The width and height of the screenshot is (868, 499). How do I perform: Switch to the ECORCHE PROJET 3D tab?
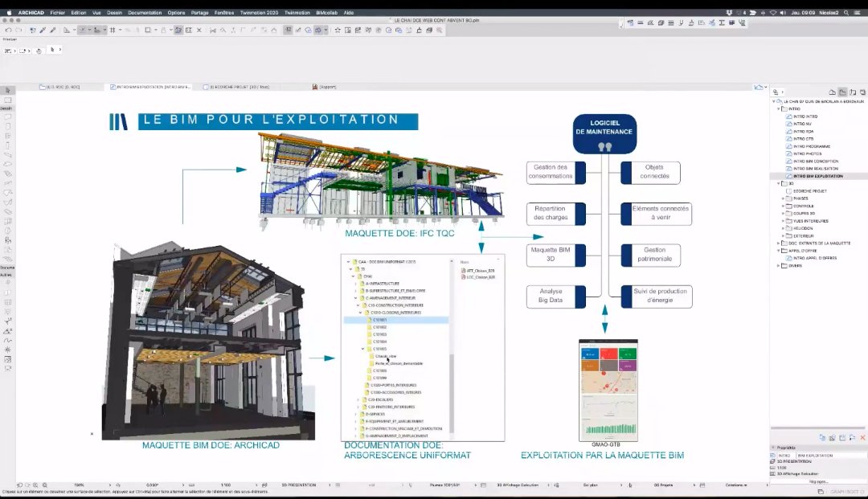pos(235,87)
